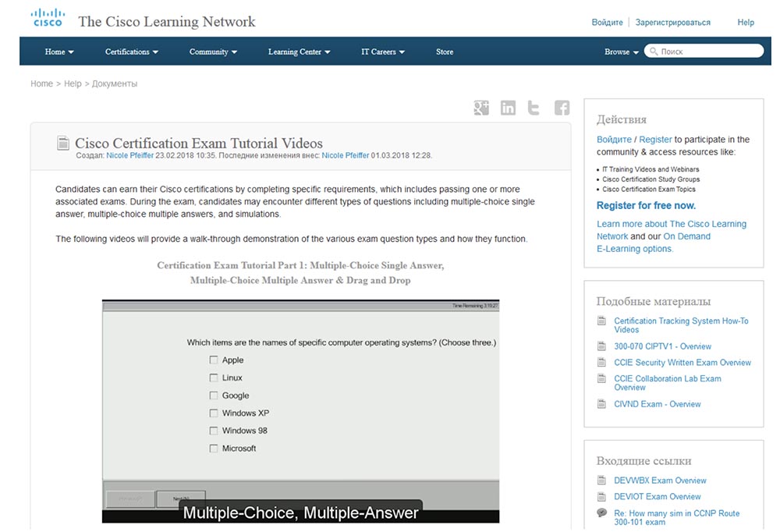Click discussion bubble icon next to CCNP Route

601,513
